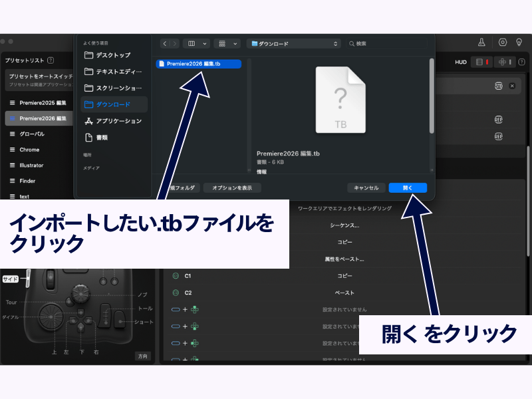The image size is (532, 399).
Task: Click the lab flask icon in top bar
Action: [x=481, y=42]
